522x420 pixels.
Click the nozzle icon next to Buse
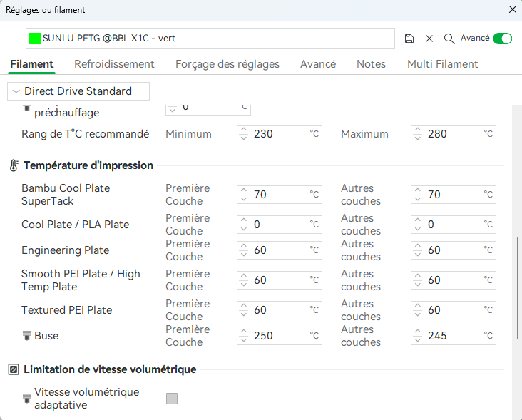pos(27,336)
